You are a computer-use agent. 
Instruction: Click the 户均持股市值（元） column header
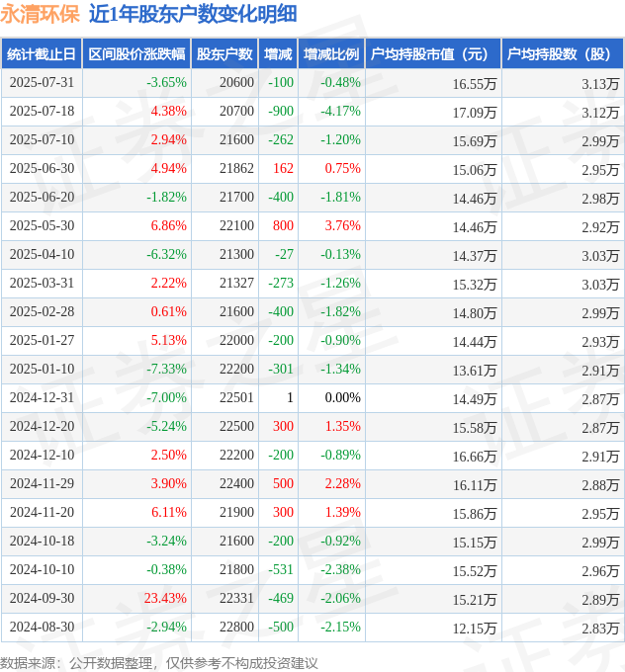point(433,54)
